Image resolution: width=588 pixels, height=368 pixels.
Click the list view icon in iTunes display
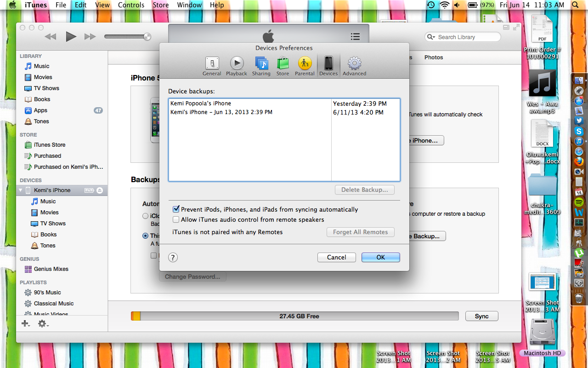[x=355, y=37]
